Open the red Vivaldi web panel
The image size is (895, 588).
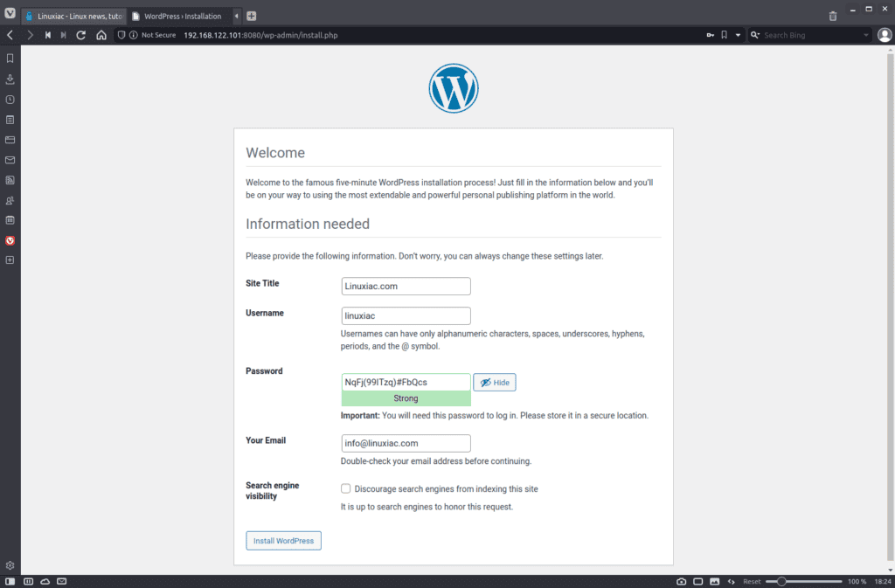pos(10,240)
